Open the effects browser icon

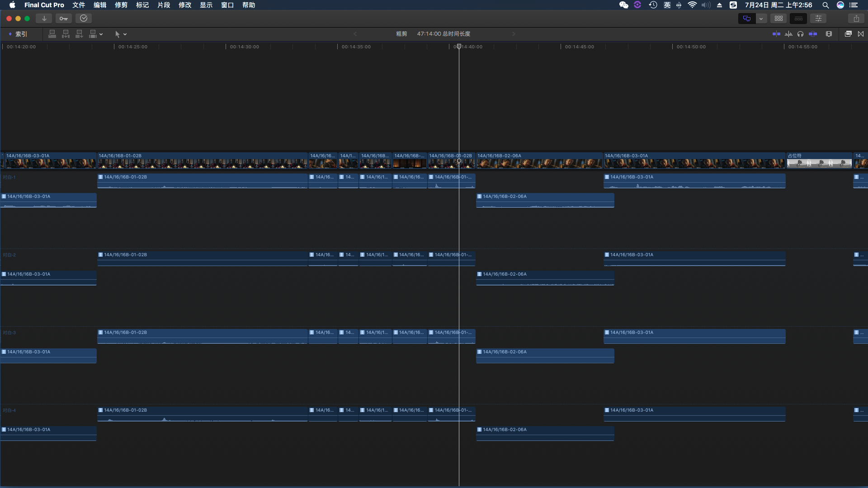click(848, 34)
